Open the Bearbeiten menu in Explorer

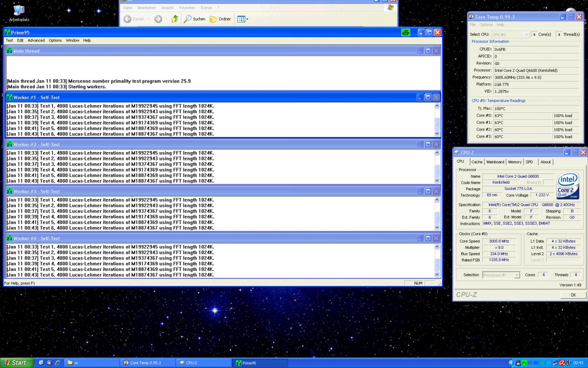pos(147,8)
